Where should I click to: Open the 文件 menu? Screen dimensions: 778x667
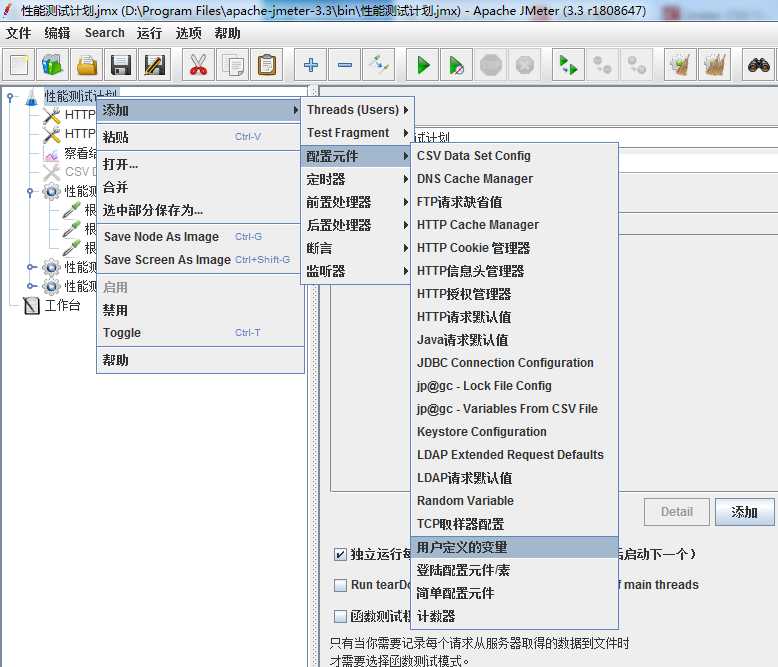tap(18, 33)
